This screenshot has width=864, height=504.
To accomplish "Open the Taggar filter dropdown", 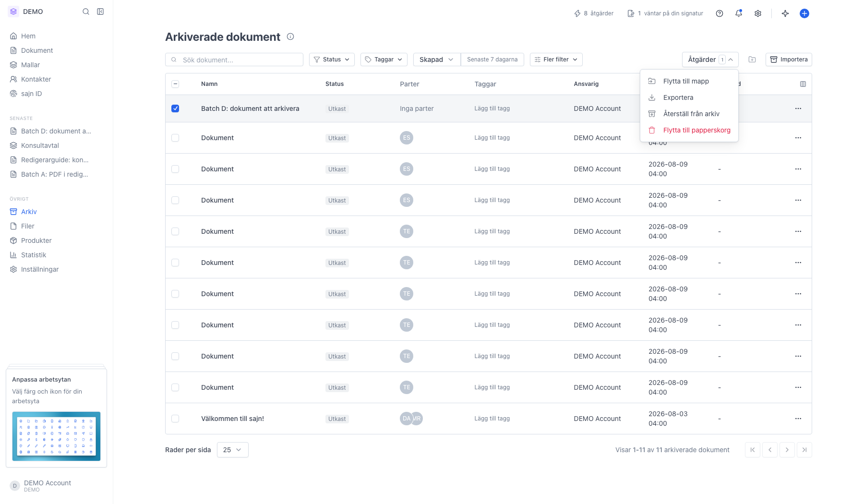I will (x=384, y=60).
